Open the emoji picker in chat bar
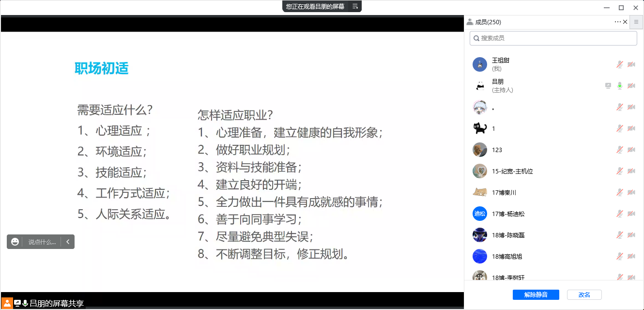Image resolution: width=644 pixels, height=310 pixels. pos(15,242)
